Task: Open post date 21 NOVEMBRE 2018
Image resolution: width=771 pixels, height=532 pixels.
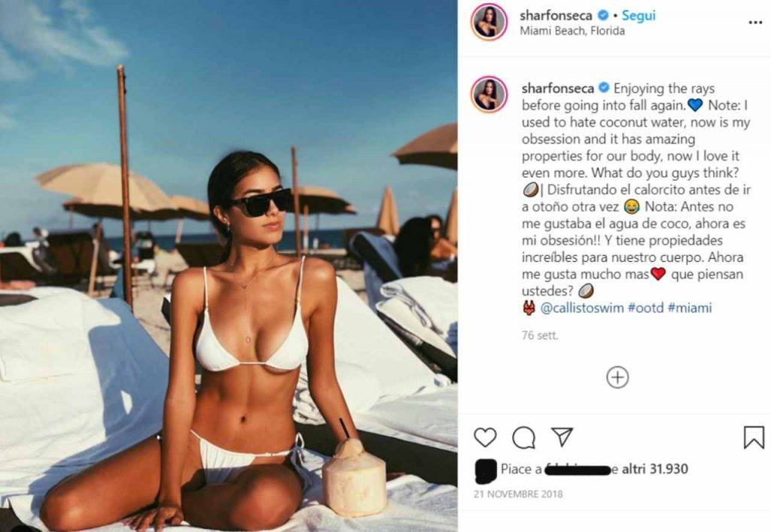Action: tap(518, 494)
